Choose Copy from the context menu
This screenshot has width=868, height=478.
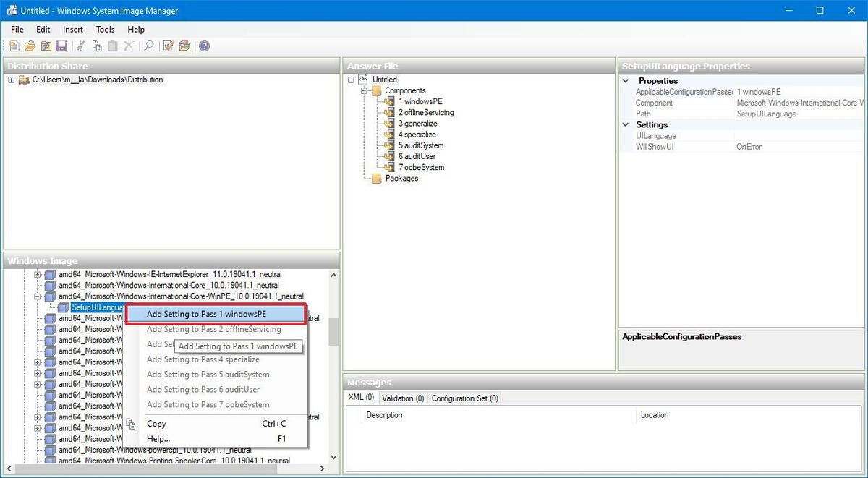(x=156, y=424)
